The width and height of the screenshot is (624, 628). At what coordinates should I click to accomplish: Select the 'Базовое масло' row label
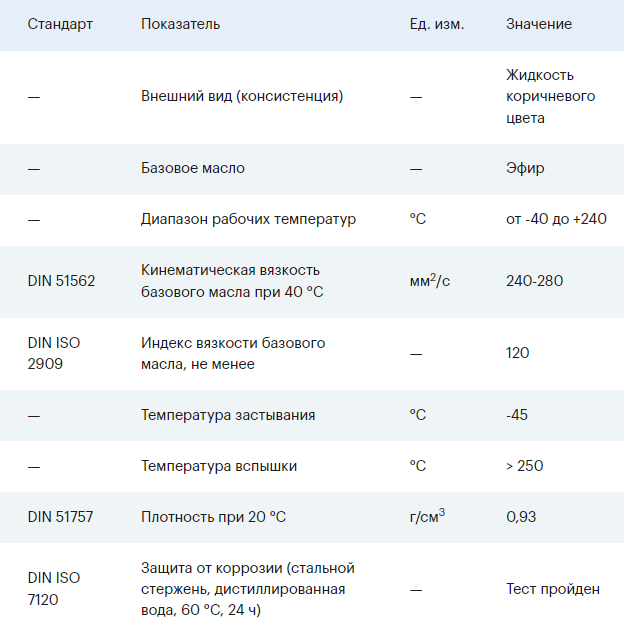point(193,168)
